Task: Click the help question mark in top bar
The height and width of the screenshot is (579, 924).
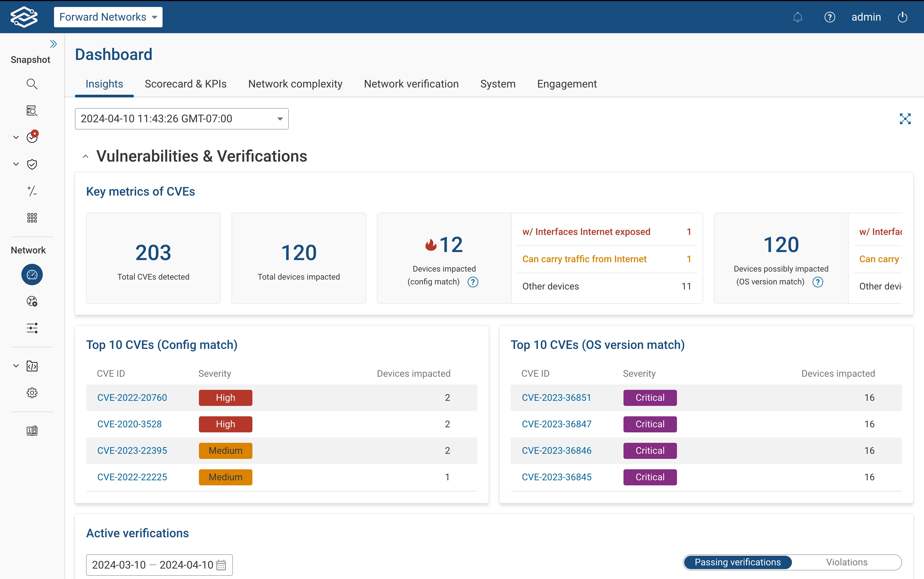Action: point(830,17)
